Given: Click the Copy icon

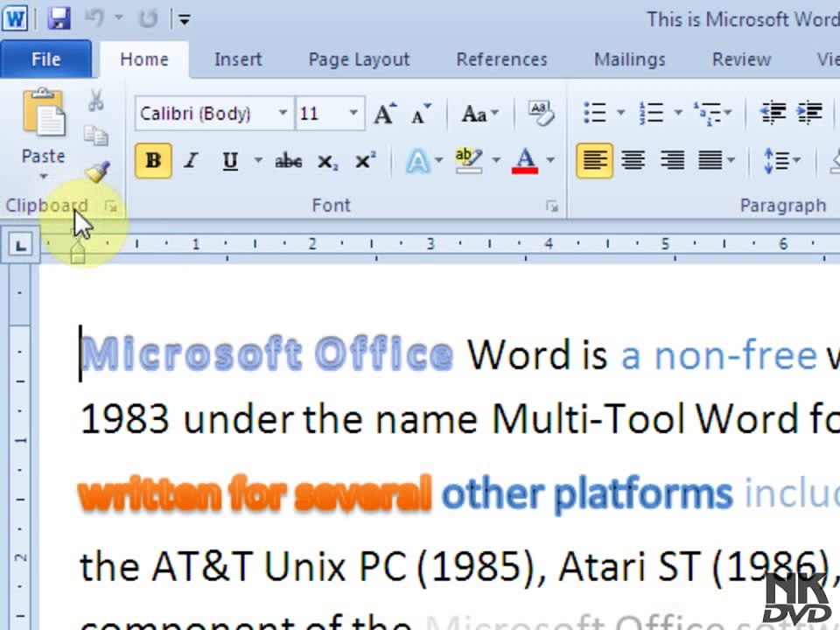Looking at the screenshot, I should (96, 136).
